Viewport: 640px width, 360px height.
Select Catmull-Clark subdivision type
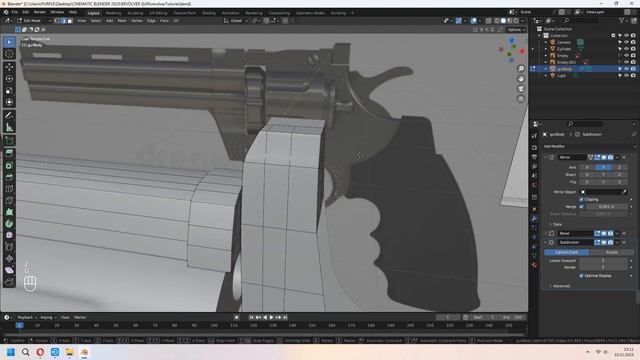click(567, 252)
